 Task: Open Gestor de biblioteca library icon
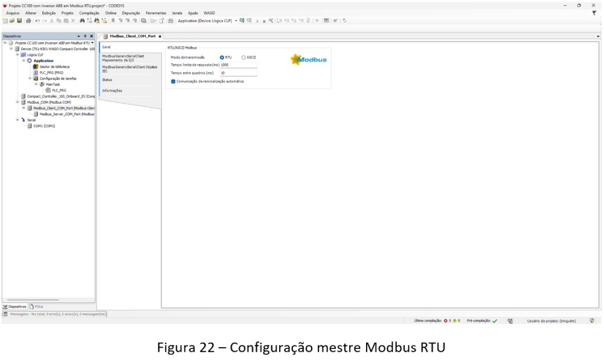pos(36,66)
